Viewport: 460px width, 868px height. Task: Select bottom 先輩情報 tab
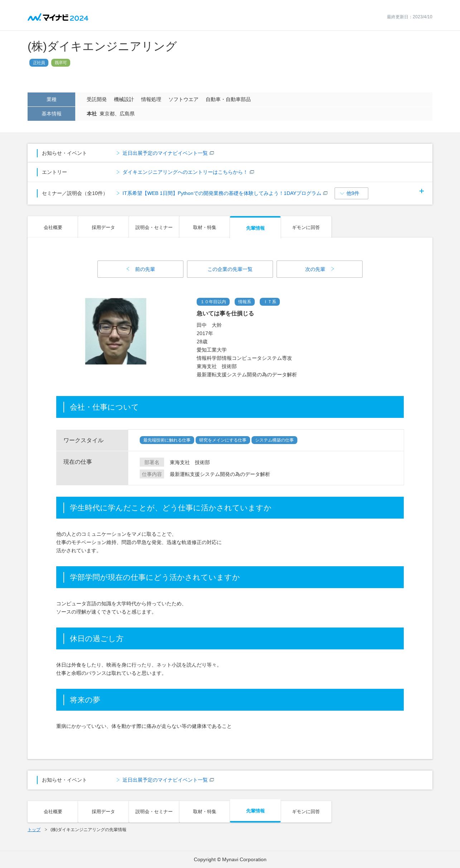[255, 811]
